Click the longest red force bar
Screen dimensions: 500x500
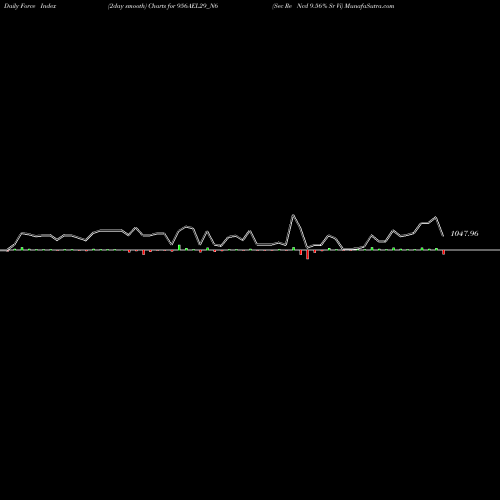click(307, 255)
